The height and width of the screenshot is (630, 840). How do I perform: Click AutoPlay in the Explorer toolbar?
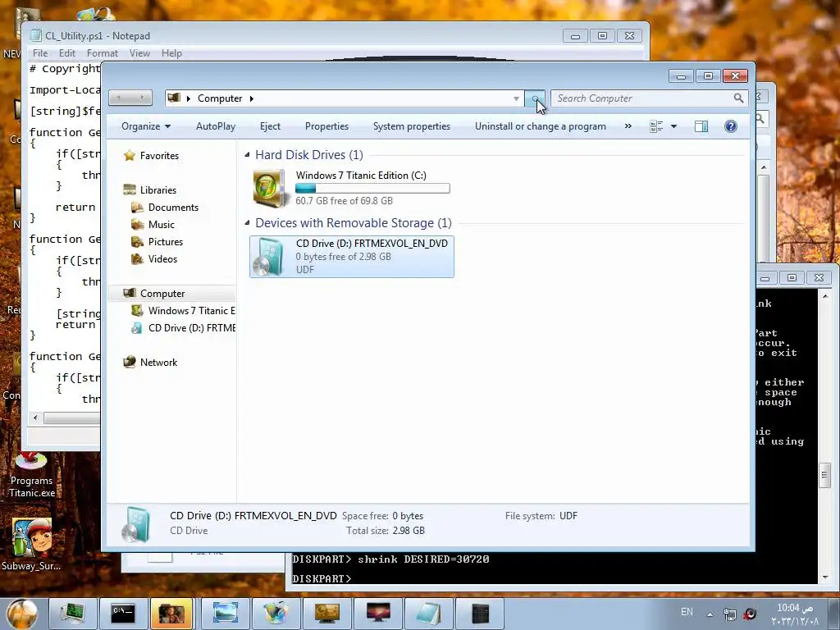point(216,126)
